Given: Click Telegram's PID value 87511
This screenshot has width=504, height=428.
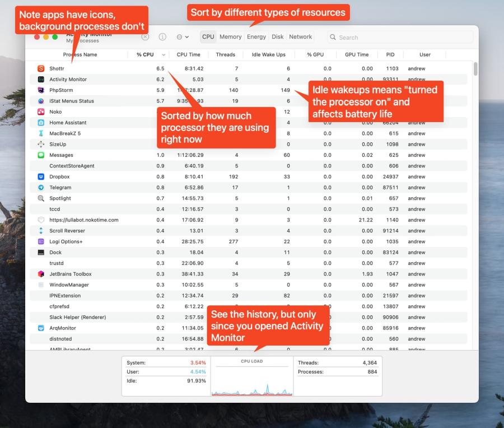Looking at the screenshot, I should pyautogui.click(x=390, y=188).
